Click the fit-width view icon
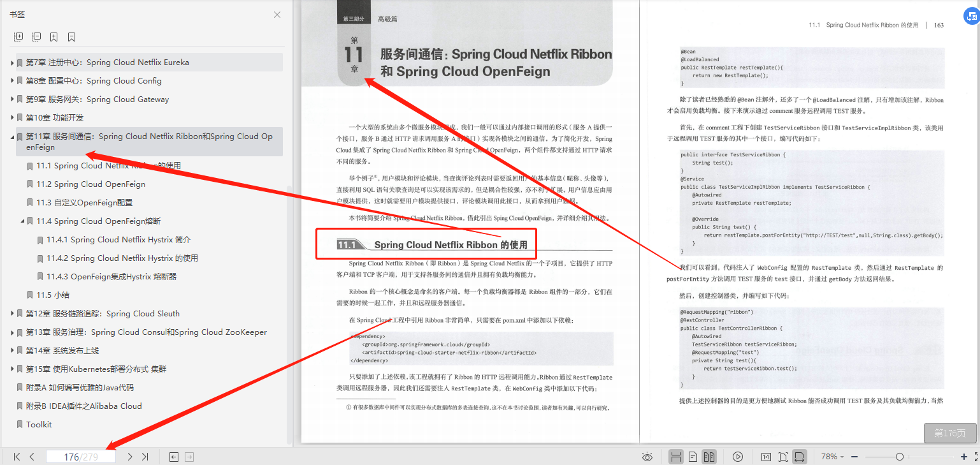The height and width of the screenshot is (465, 980). (799, 456)
